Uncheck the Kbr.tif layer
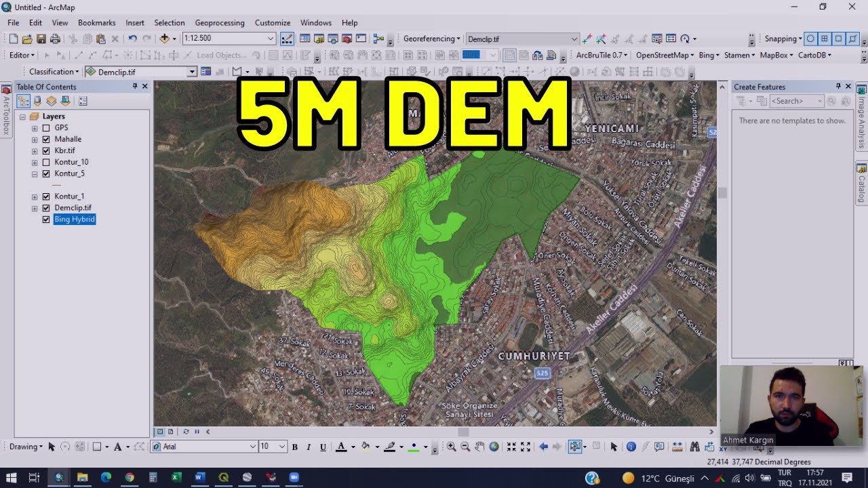This screenshot has width=868, height=488. point(46,150)
